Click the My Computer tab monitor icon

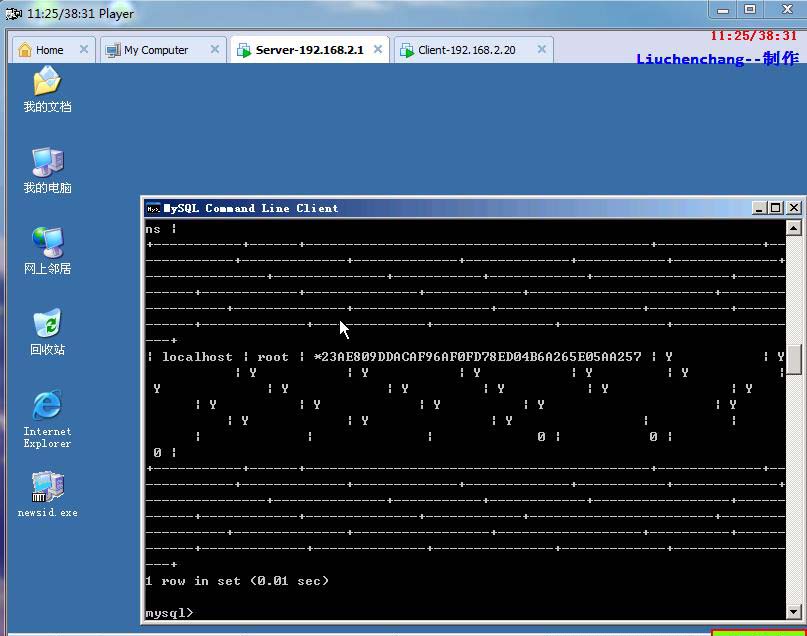113,50
